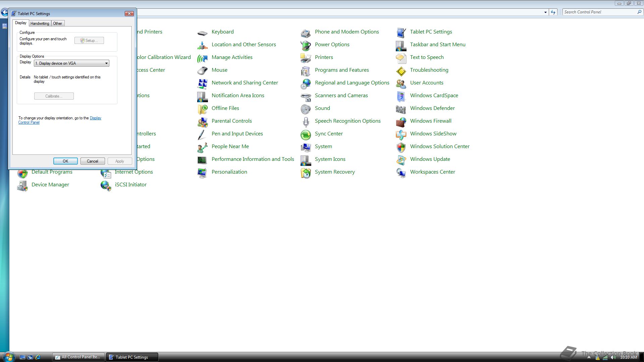Open the Default Programs link
644x362 pixels.
(52, 172)
